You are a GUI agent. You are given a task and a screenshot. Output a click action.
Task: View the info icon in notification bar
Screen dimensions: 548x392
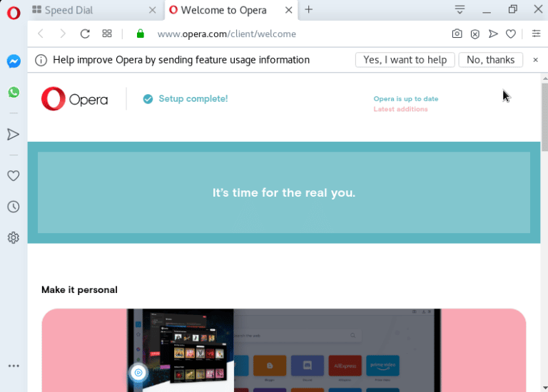coord(41,60)
